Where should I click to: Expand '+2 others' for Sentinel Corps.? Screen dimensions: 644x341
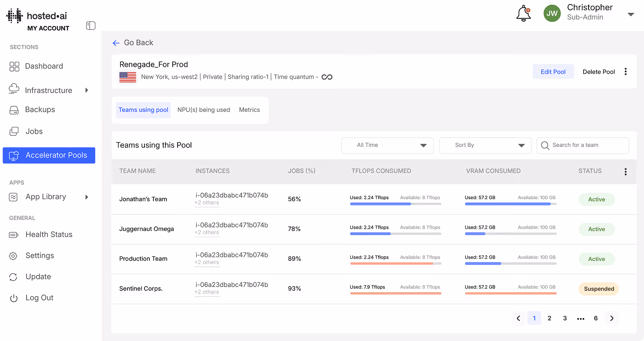pyautogui.click(x=207, y=292)
